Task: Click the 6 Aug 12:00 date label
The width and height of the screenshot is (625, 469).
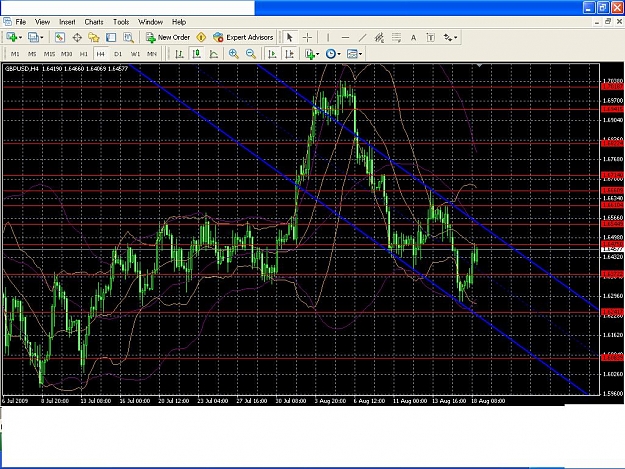Action: [369, 400]
